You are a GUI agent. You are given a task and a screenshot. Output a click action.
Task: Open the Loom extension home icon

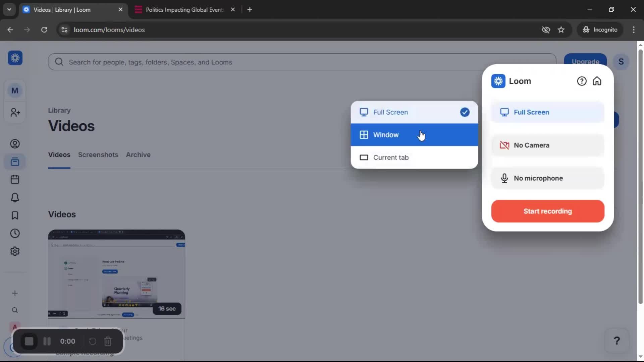point(597,81)
